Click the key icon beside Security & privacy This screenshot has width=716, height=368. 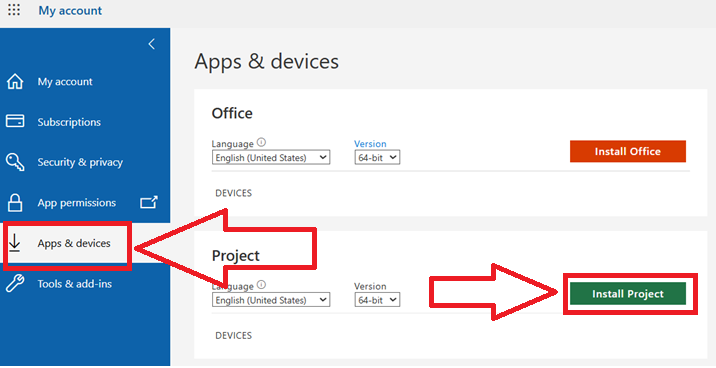pos(15,162)
